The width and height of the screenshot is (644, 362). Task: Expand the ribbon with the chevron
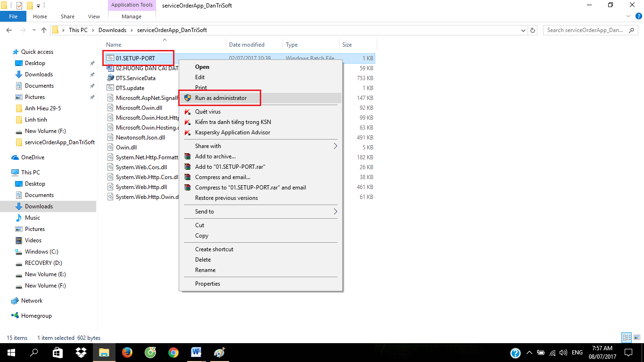tap(628, 16)
